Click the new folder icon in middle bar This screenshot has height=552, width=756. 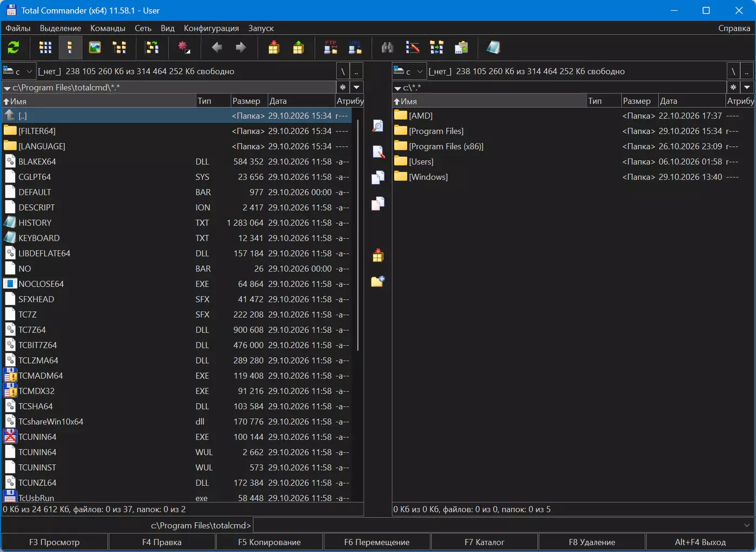point(378,281)
